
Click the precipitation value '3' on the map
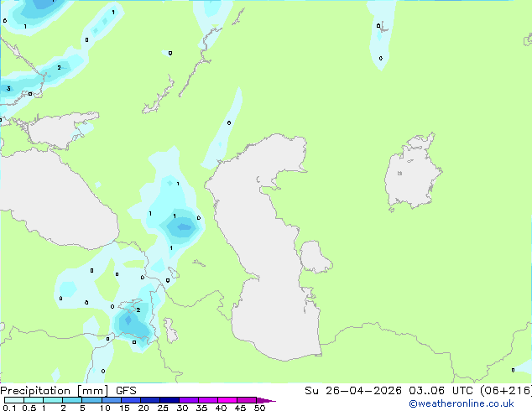coord(8,89)
